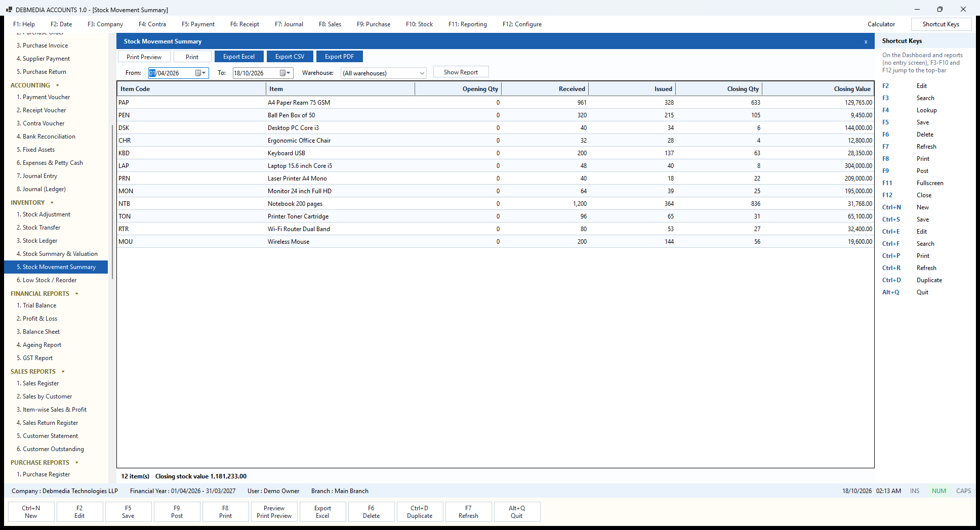Open the F12: Configure menu
This screenshot has height=530, width=980.
pos(522,24)
